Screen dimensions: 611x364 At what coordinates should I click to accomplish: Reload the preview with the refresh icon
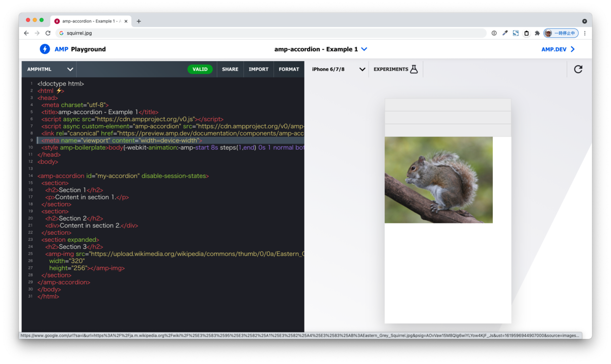click(578, 69)
